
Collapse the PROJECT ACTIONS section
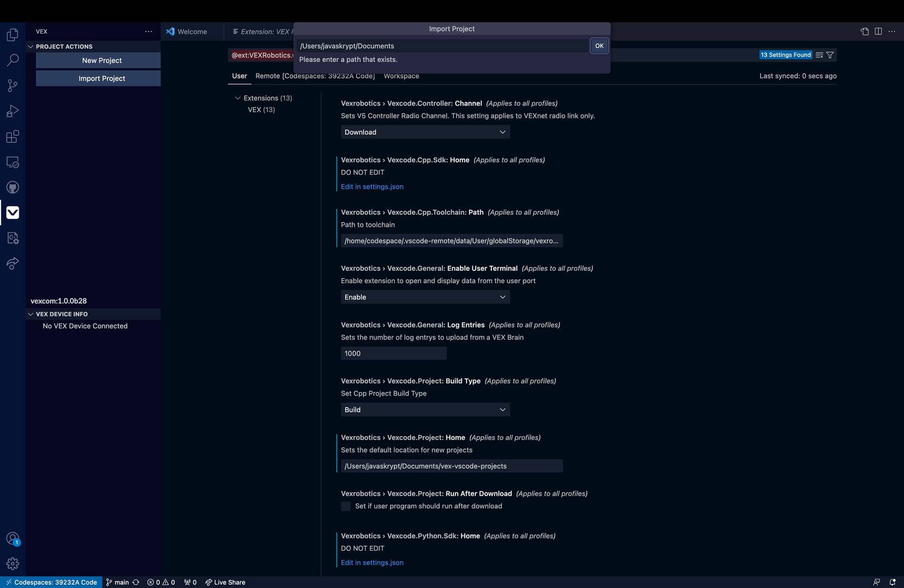pos(93,47)
